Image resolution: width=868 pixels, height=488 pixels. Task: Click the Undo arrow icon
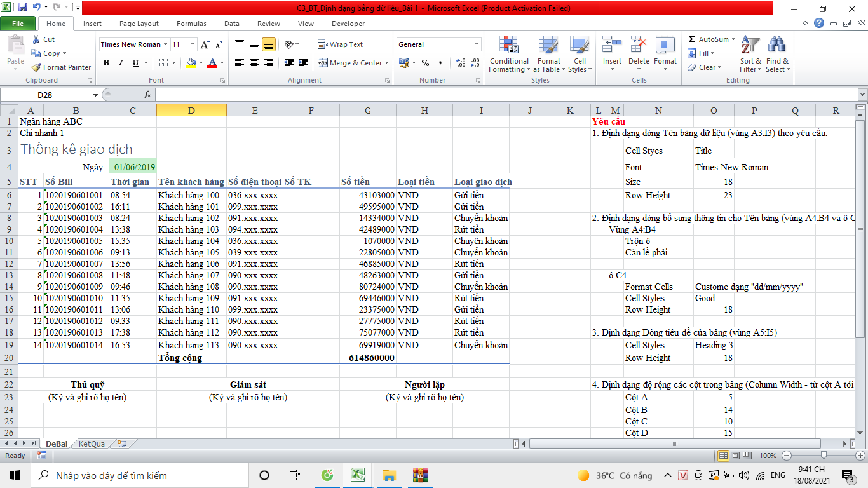coord(37,8)
